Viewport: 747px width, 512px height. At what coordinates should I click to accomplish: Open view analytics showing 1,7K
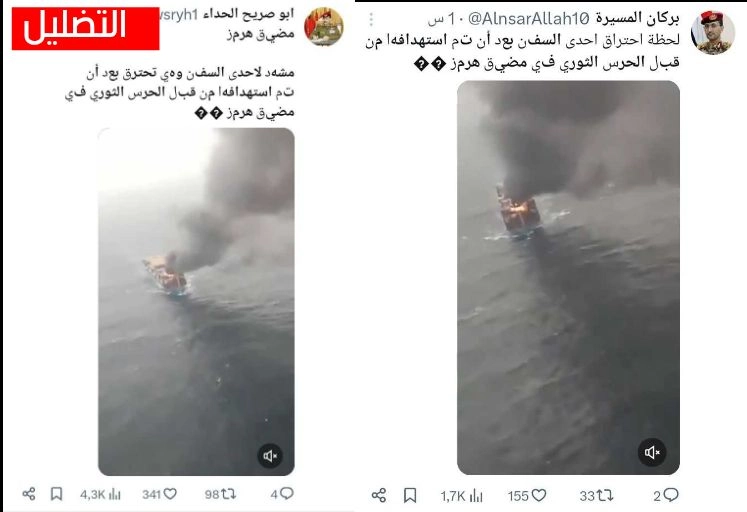(x=461, y=496)
